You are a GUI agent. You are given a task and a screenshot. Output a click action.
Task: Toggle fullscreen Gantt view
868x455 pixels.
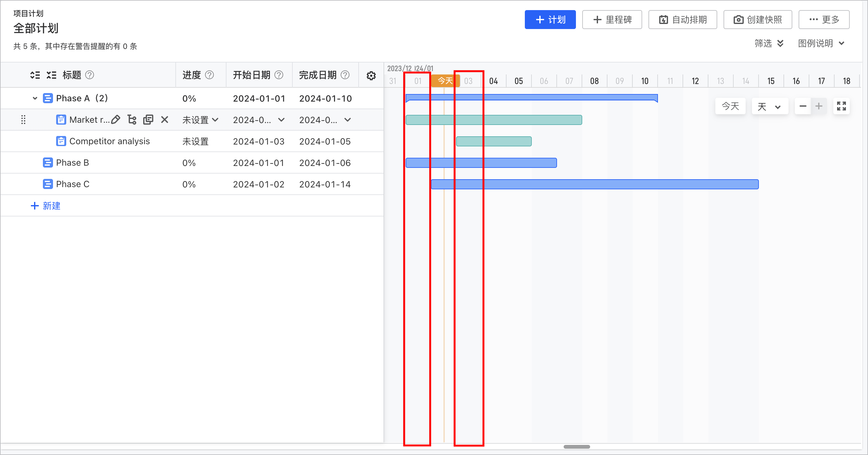(x=842, y=106)
